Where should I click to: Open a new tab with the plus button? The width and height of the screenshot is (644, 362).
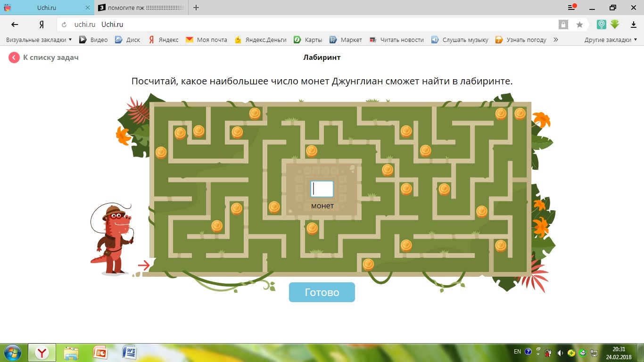[x=196, y=8]
